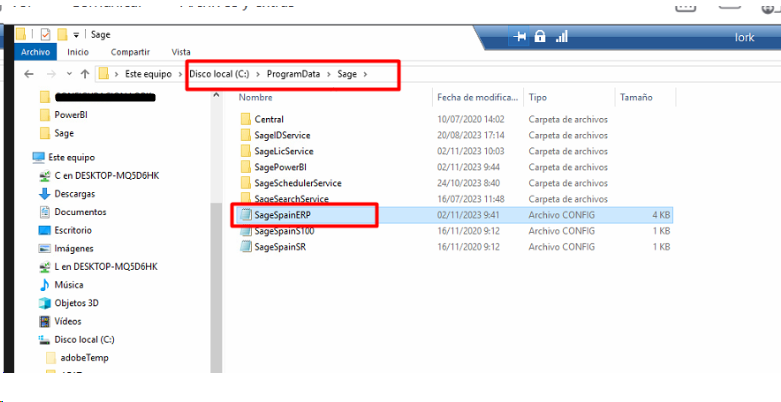Click 'Sage' breadcrumb in address bar
Viewport: 781px width, 402px height.
click(347, 74)
